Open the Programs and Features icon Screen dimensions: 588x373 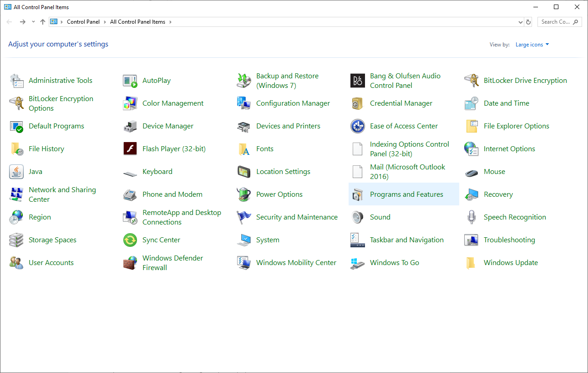[358, 194]
